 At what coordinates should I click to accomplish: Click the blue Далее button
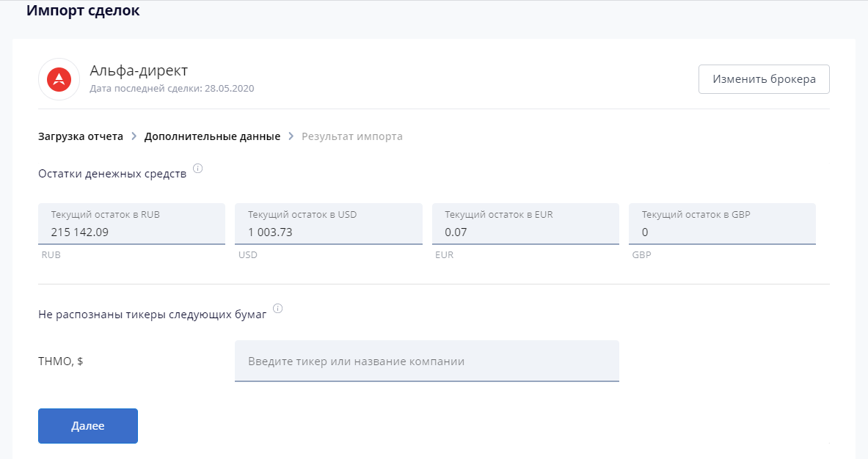pos(88,426)
